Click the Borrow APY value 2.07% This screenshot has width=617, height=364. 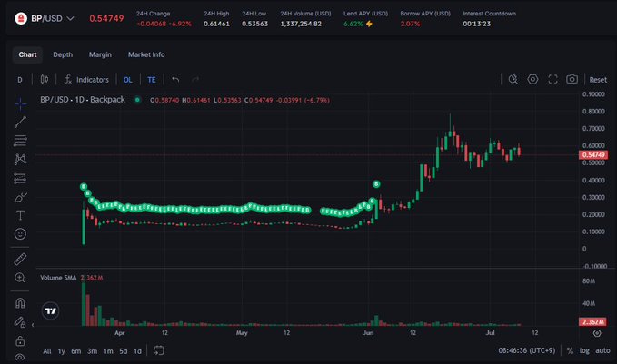point(410,24)
